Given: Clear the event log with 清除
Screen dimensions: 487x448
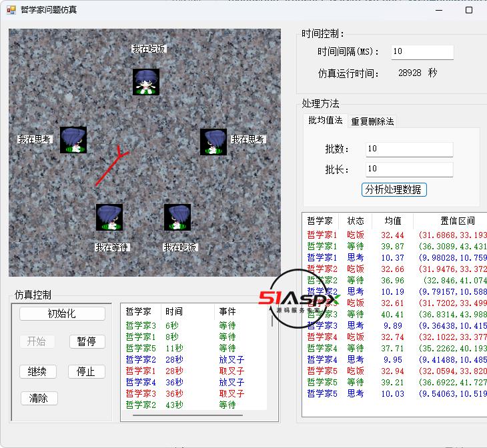Looking at the screenshot, I should tap(39, 398).
